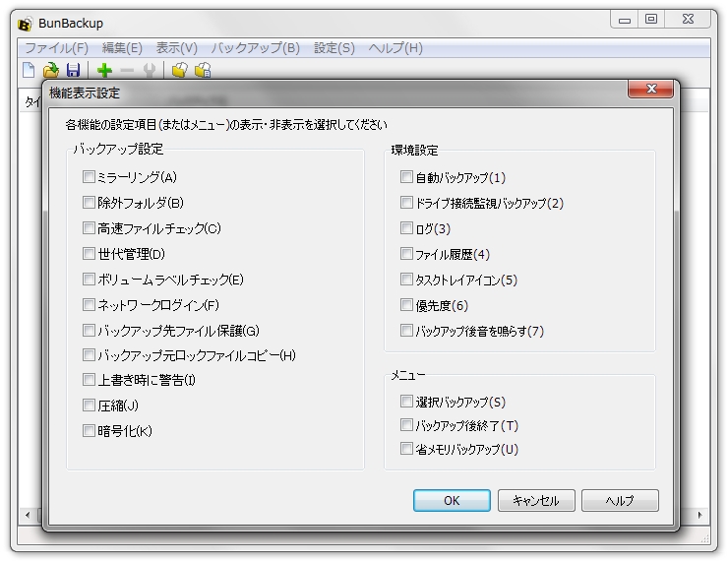The height and width of the screenshot is (562, 728).
Task: Click the grey minus Remove icon
Action: [x=127, y=71]
